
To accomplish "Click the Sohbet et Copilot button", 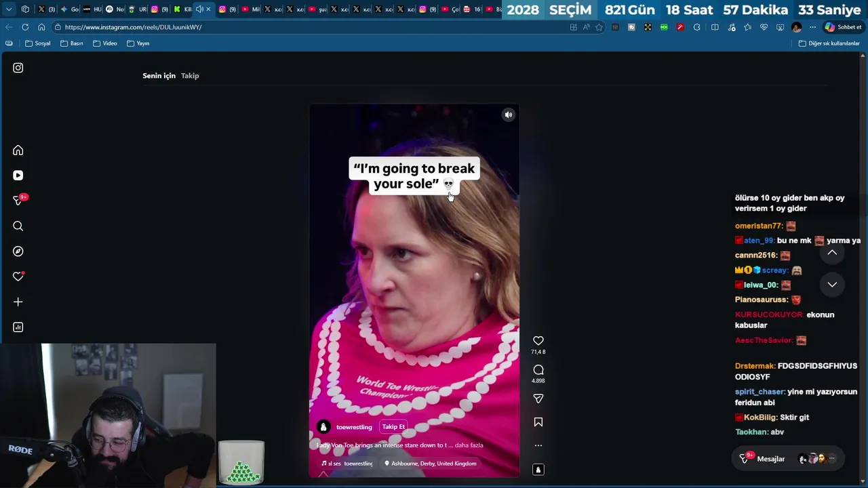I will coord(843,27).
